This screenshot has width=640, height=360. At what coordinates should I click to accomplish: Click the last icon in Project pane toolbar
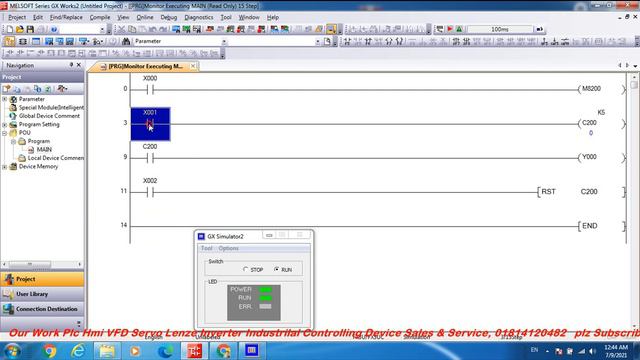pyautogui.click(x=62, y=89)
